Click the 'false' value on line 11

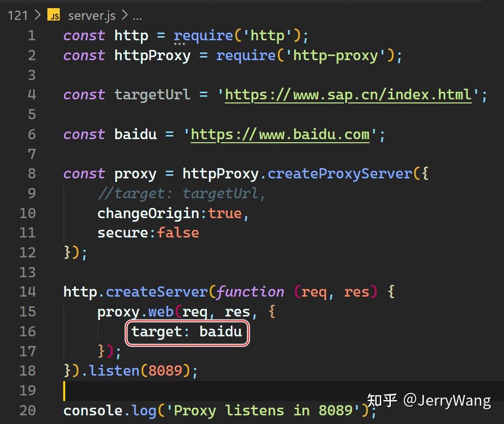tap(178, 233)
